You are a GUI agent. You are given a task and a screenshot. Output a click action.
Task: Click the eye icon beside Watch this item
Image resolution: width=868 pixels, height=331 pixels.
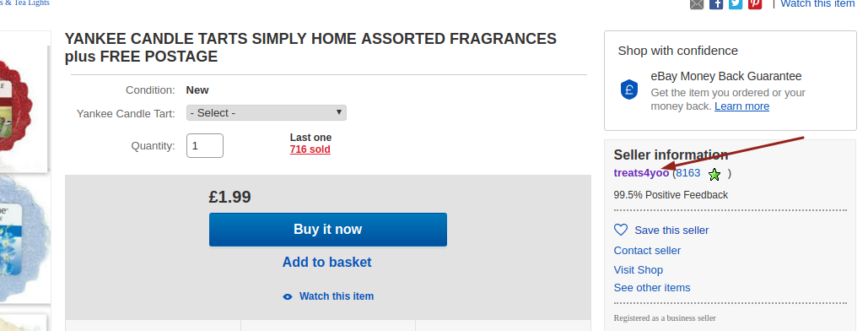coord(288,296)
